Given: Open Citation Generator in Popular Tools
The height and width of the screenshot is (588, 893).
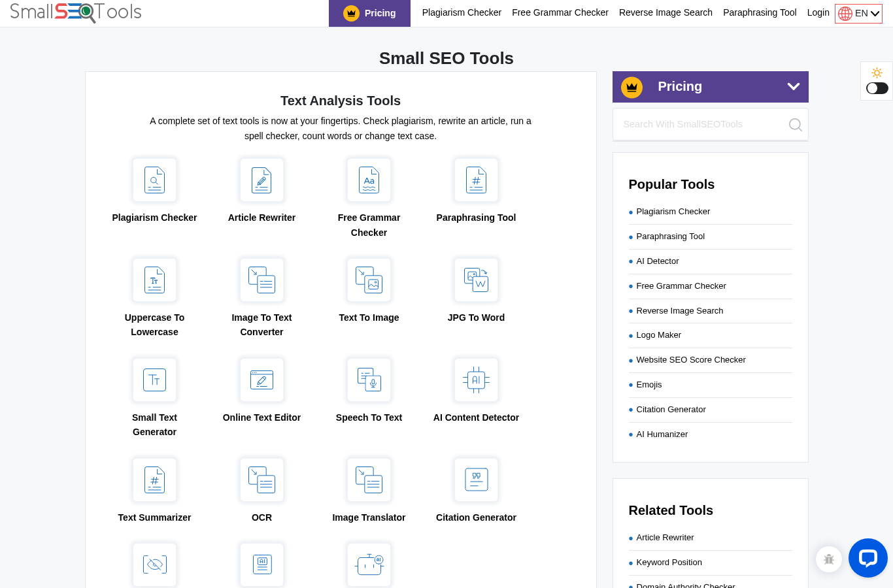Looking at the screenshot, I should (671, 410).
